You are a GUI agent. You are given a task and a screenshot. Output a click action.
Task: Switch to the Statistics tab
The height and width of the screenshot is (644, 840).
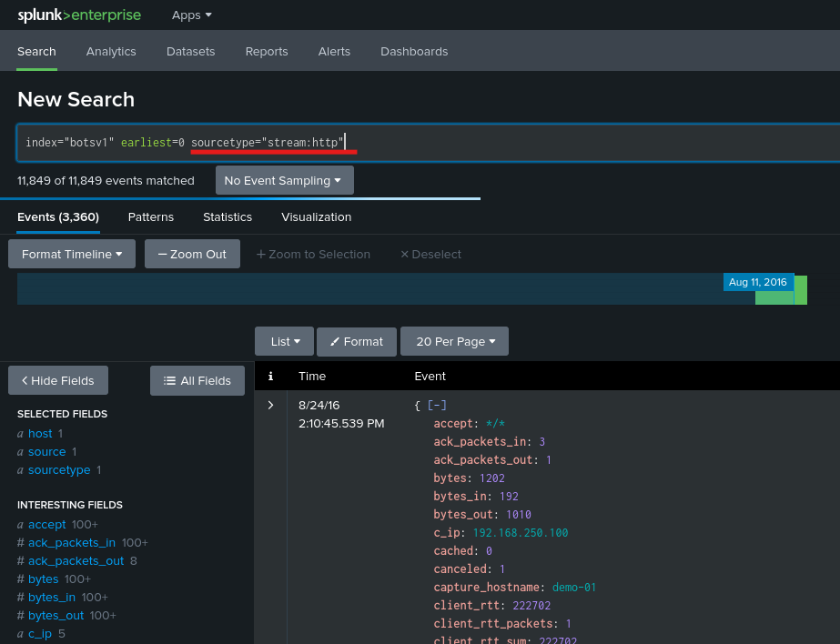coord(228,216)
